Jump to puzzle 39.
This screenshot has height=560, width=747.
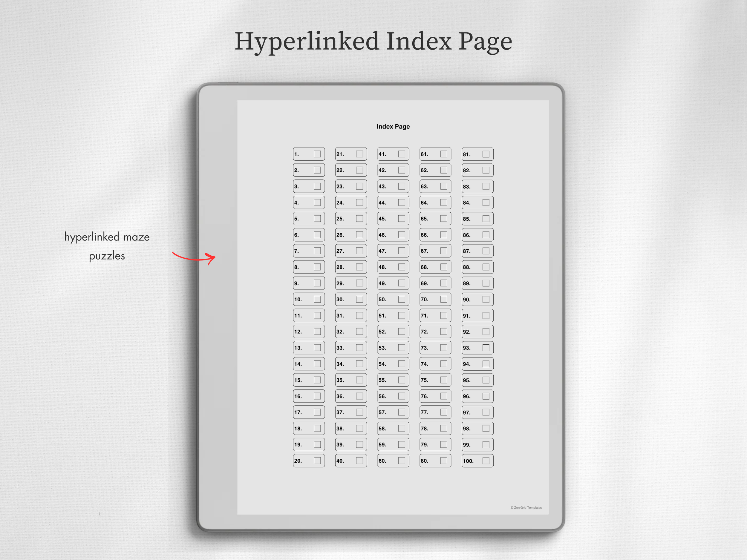[351, 444]
